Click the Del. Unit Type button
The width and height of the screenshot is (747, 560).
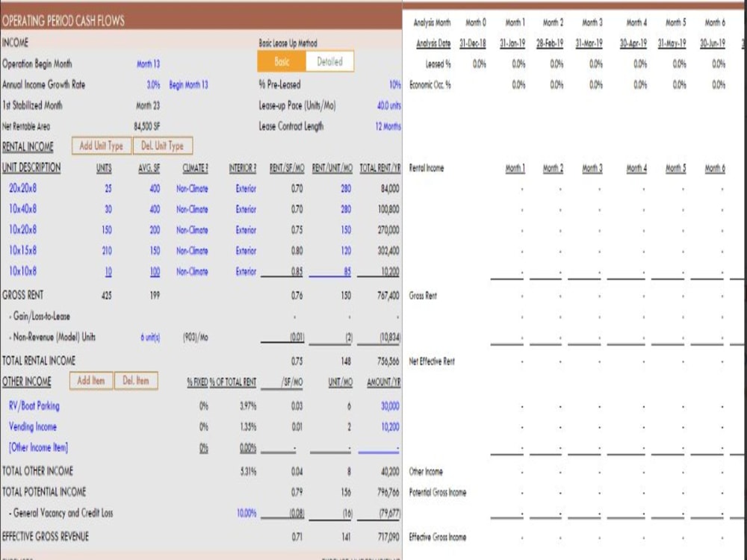click(x=163, y=146)
